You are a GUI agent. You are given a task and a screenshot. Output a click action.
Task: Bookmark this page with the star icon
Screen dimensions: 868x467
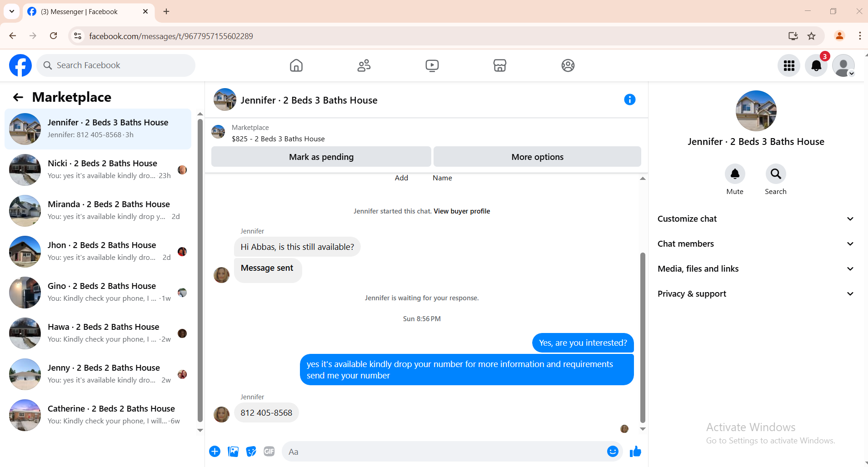point(812,36)
